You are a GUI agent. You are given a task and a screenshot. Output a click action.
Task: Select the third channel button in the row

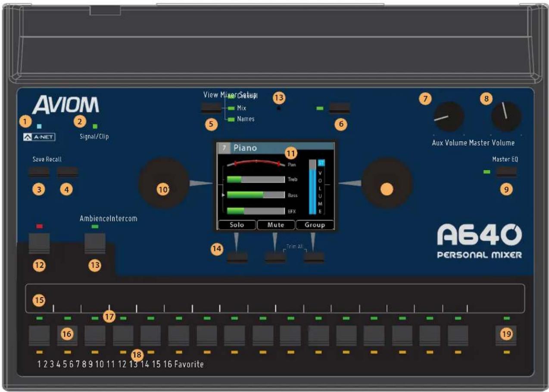[x=95, y=336]
